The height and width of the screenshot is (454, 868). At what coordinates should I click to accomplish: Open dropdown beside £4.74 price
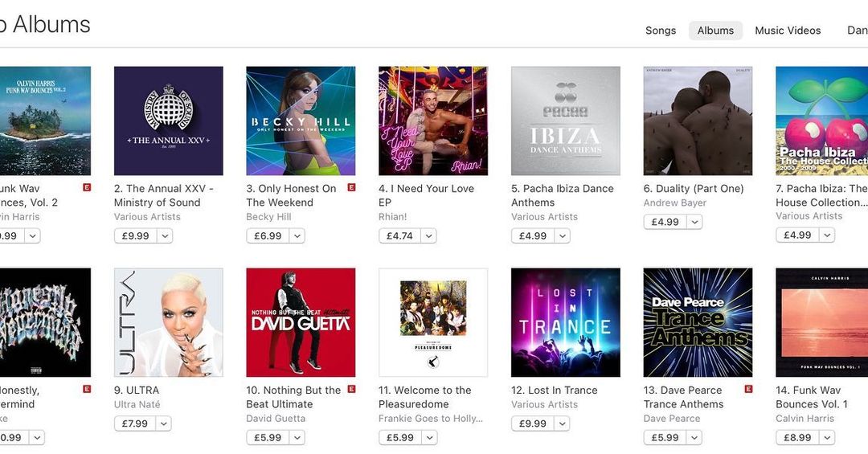point(429,236)
